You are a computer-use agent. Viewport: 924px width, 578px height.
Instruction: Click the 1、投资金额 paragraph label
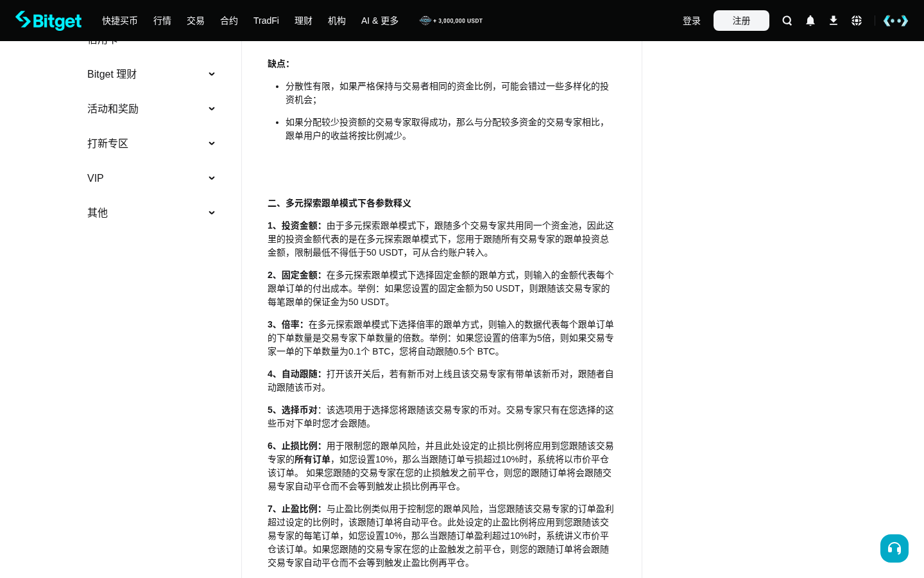[x=295, y=225]
